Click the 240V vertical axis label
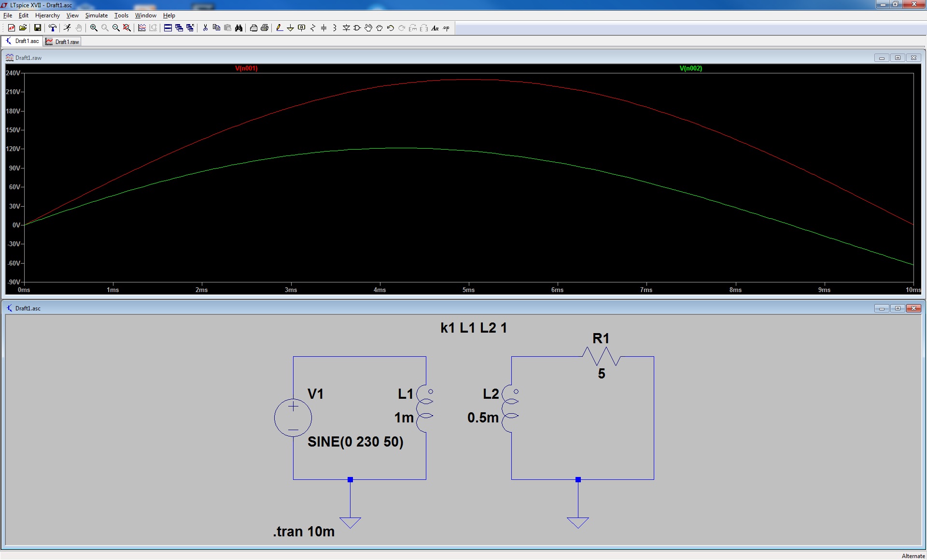 pyautogui.click(x=13, y=73)
